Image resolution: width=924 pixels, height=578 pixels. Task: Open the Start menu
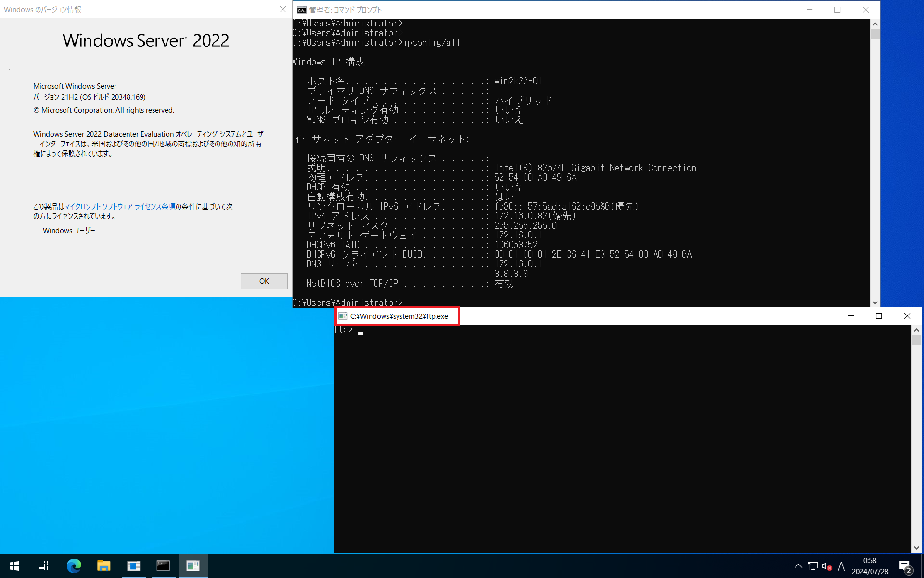(x=14, y=566)
